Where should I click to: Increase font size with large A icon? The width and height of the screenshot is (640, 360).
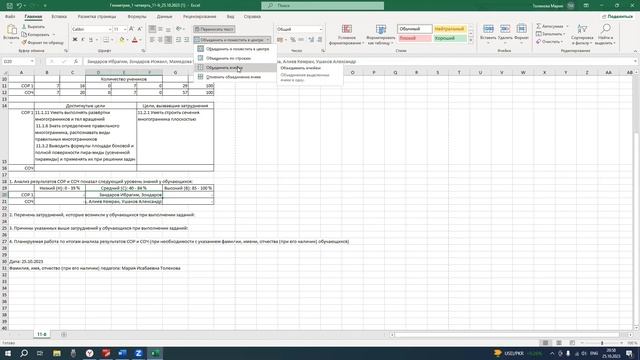click(x=131, y=29)
